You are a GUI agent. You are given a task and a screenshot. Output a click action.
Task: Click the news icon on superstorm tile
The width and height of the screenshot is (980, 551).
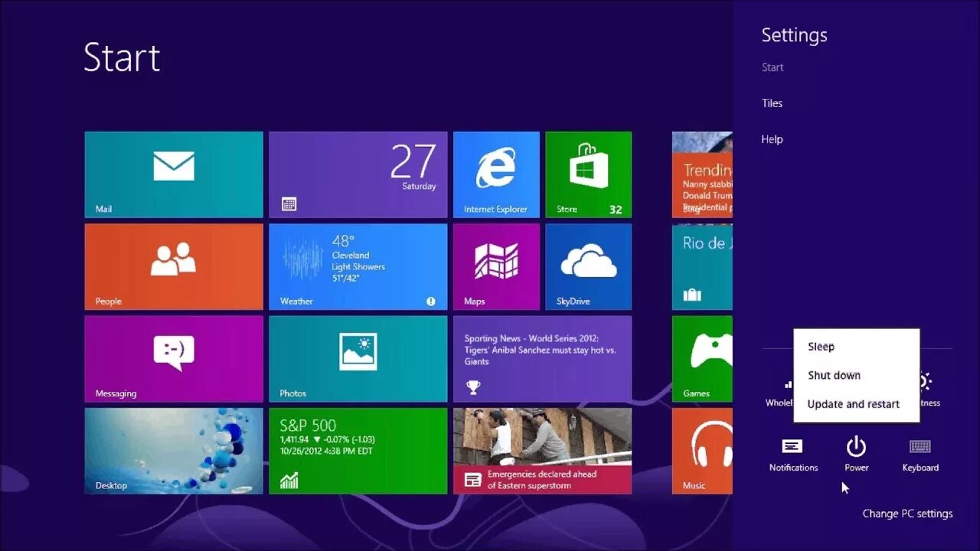point(473,480)
